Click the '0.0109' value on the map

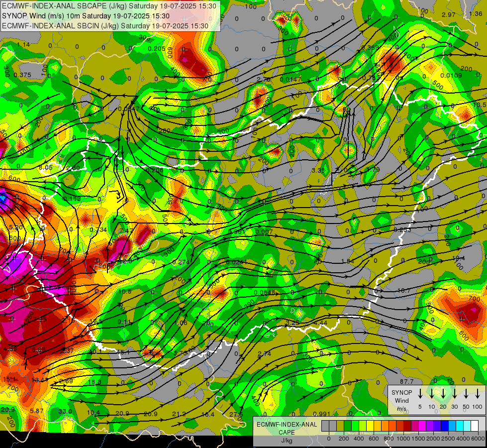pyautogui.click(x=451, y=75)
